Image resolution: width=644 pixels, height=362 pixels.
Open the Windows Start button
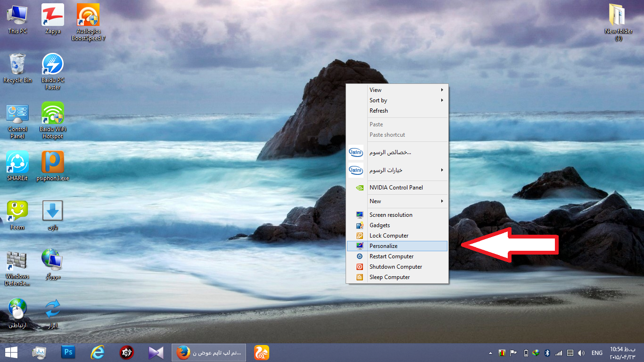(11, 352)
